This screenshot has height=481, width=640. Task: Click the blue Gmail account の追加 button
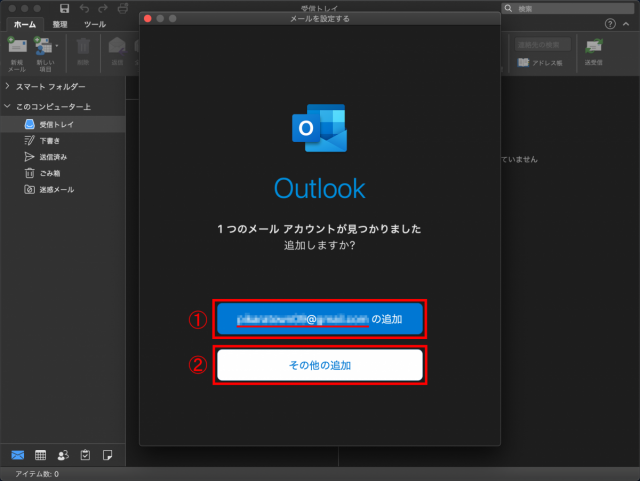(x=319, y=319)
